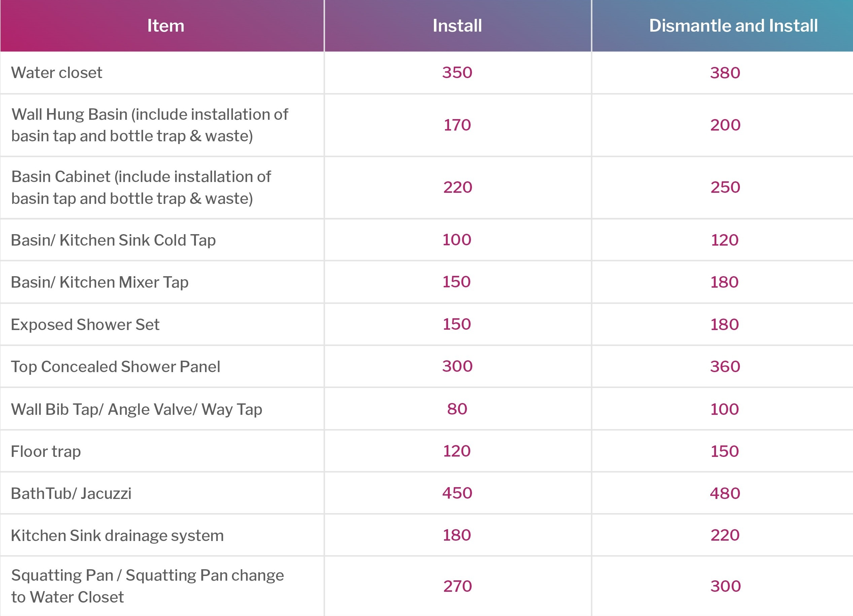Click Basin Cabinet dismantle price 250

tap(725, 187)
